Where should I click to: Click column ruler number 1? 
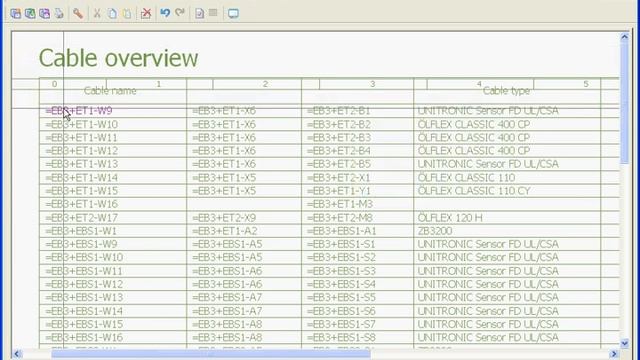[158, 84]
